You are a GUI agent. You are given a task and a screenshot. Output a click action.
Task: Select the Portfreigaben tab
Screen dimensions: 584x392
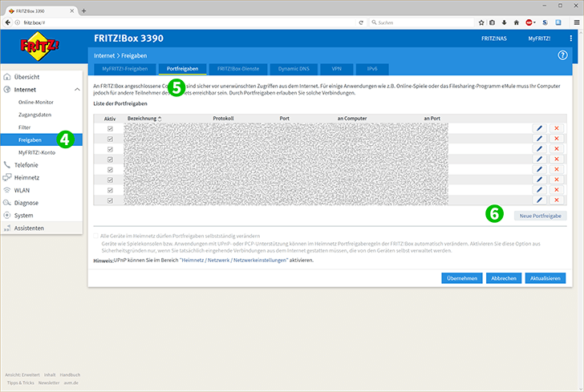point(183,69)
